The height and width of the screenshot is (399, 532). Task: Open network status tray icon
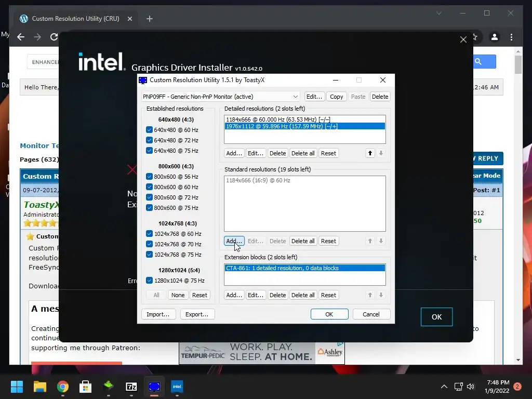coord(458,387)
